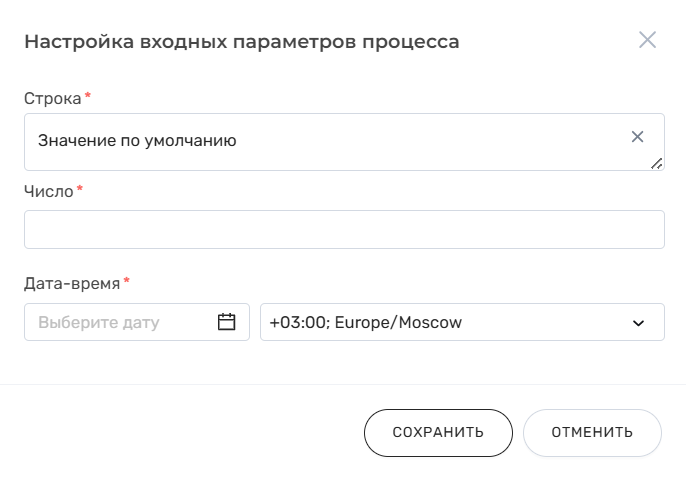This screenshot has width=686, height=479.
Task: Click the textarea resize handle corner
Action: [x=657, y=163]
